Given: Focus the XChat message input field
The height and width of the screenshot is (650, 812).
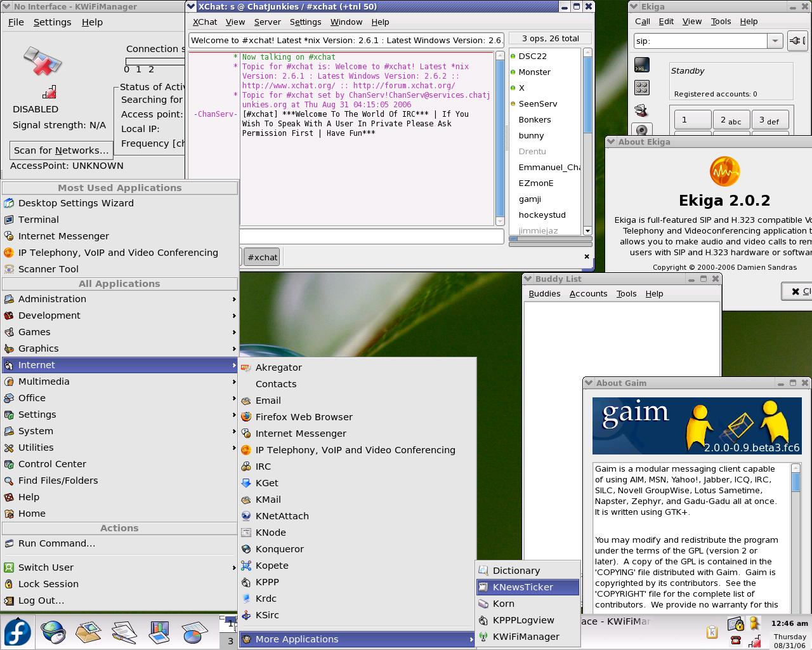Looking at the screenshot, I should (372, 236).
